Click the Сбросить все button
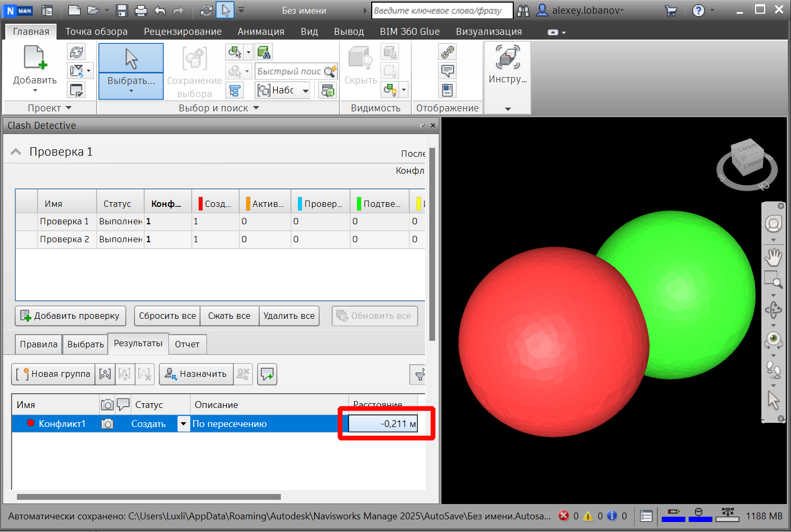791x532 pixels. click(167, 316)
